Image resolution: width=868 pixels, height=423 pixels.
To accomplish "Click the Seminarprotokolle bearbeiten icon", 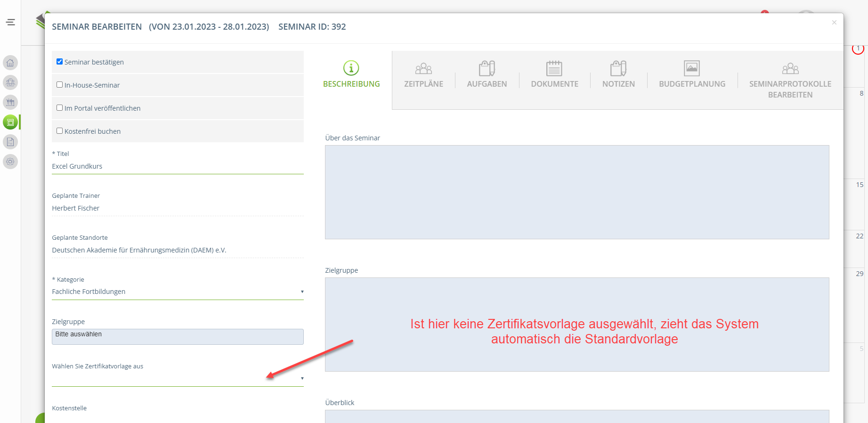I will click(790, 69).
